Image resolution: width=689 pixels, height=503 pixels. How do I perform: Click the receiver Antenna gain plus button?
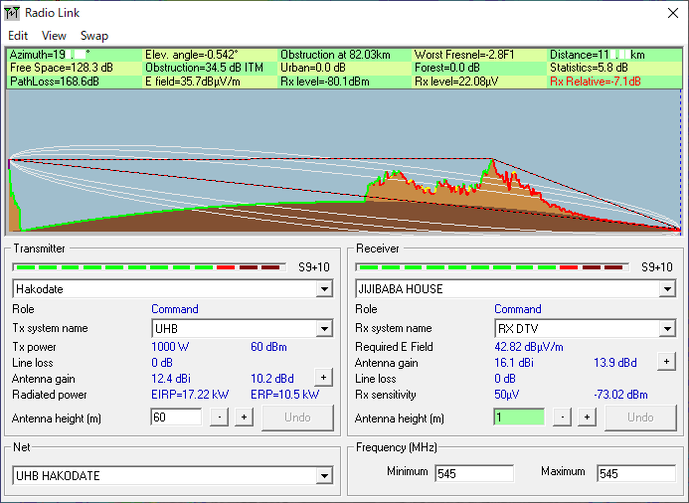coord(667,362)
